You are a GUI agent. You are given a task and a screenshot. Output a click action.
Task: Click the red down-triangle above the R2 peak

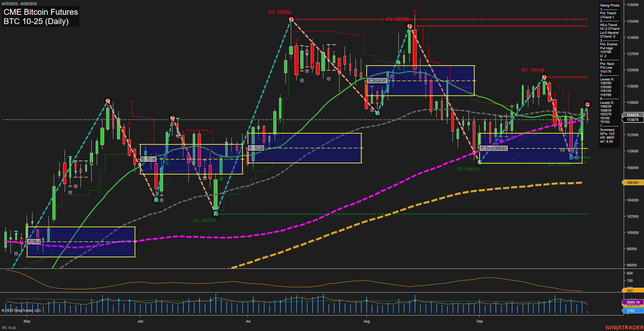pos(415,11)
